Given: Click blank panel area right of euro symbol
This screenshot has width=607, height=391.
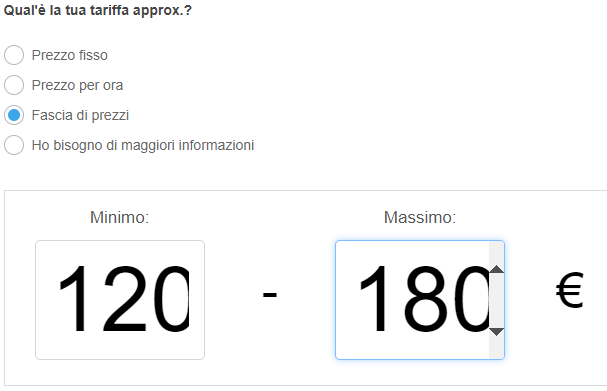Looking at the screenshot, I should 595,290.
